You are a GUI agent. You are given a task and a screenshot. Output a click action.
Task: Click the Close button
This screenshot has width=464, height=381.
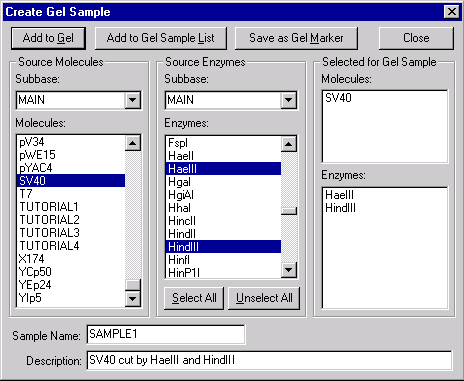point(416,38)
